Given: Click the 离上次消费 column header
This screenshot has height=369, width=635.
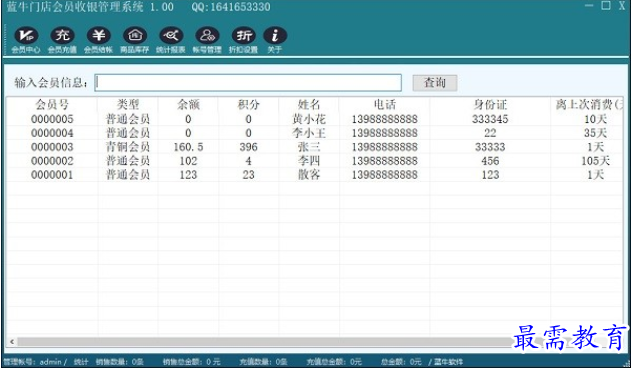Looking at the screenshot, I should coord(587,105).
